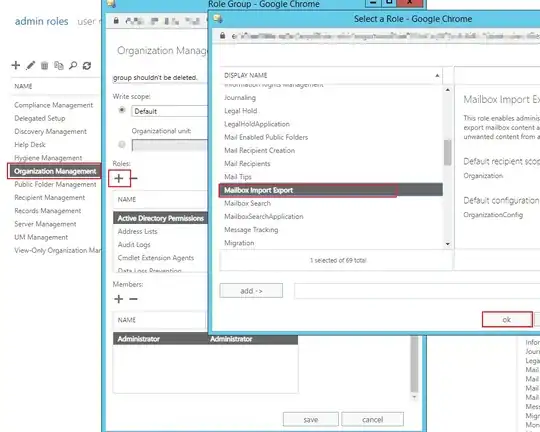Viewport: 540px width, 432px height.
Task: Open the Default write scope dropdown
Action: click(169, 111)
